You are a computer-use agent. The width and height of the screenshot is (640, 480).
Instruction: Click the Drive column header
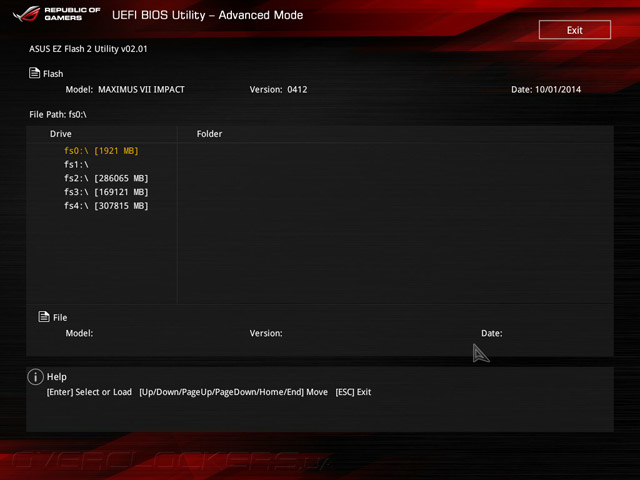(61, 134)
